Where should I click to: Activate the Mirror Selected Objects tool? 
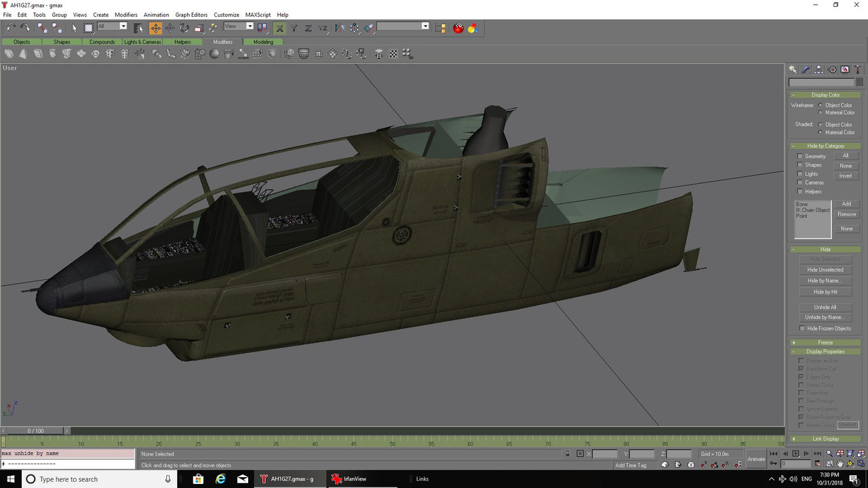tap(339, 28)
